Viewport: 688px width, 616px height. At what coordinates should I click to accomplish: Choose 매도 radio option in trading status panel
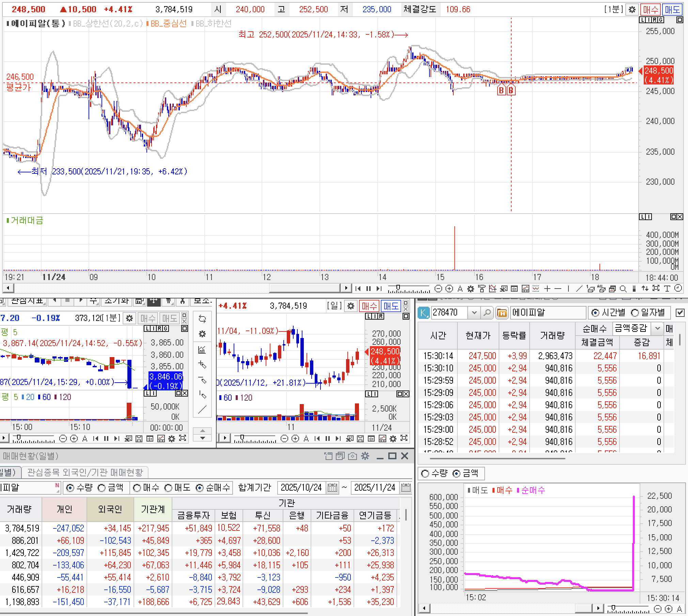pos(168,488)
